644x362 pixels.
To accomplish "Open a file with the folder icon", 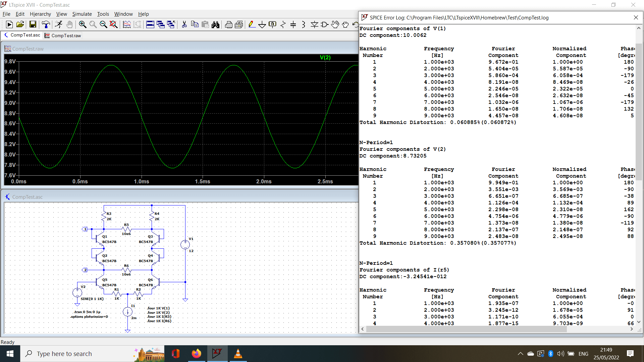I will [x=20, y=24].
